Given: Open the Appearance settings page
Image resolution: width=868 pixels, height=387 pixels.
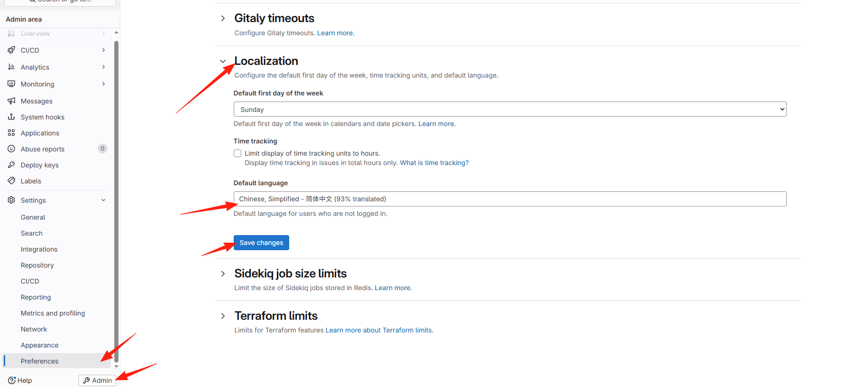Looking at the screenshot, I should coord(39,345).
